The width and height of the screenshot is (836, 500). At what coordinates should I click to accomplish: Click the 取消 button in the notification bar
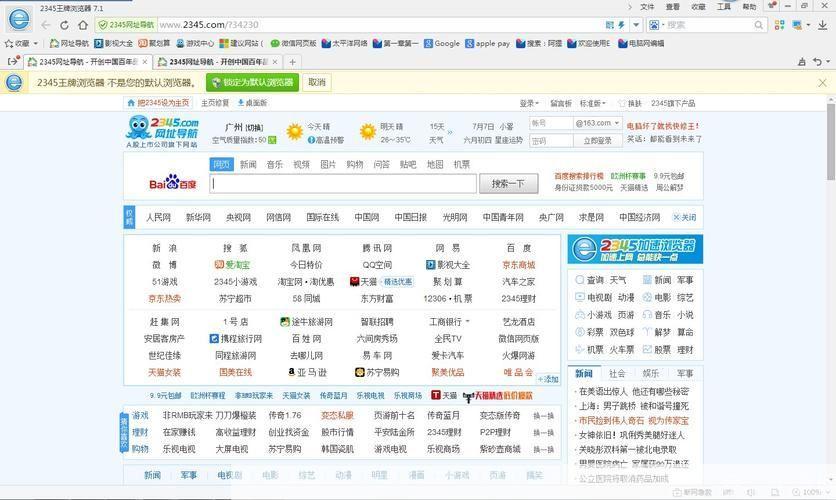[317, 83]
